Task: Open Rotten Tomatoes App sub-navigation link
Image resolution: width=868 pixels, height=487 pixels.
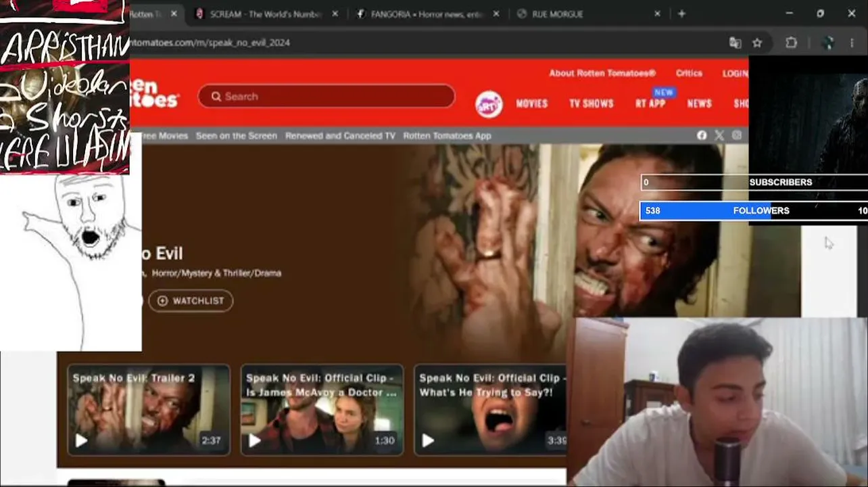Action: [447, 135]
